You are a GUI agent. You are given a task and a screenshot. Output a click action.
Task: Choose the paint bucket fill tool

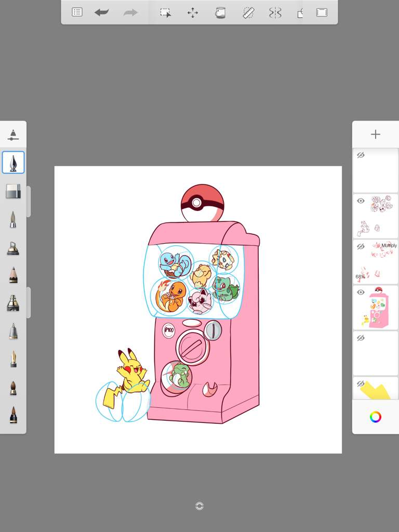(220, 12)
